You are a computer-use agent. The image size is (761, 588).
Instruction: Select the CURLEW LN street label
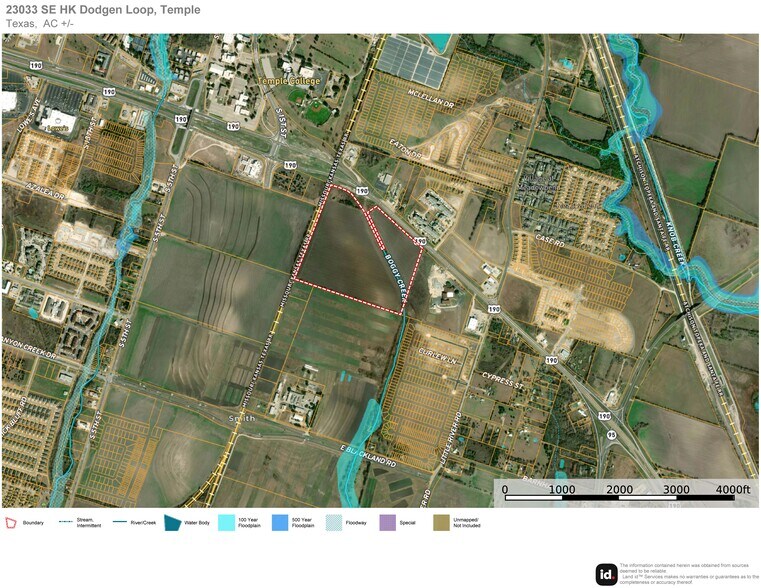pos(438,354)
